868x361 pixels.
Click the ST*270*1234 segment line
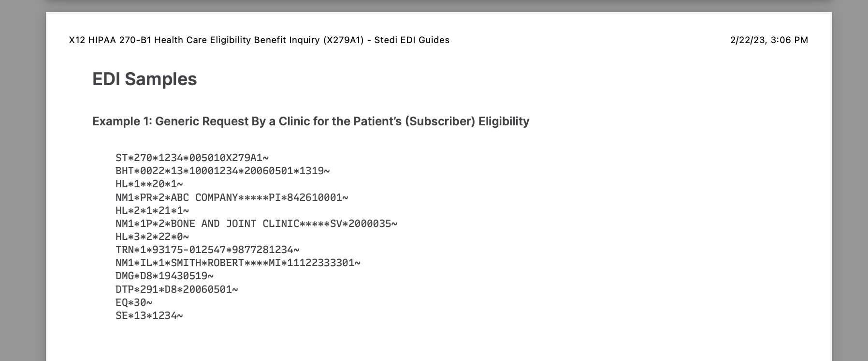tap(192, 158)
